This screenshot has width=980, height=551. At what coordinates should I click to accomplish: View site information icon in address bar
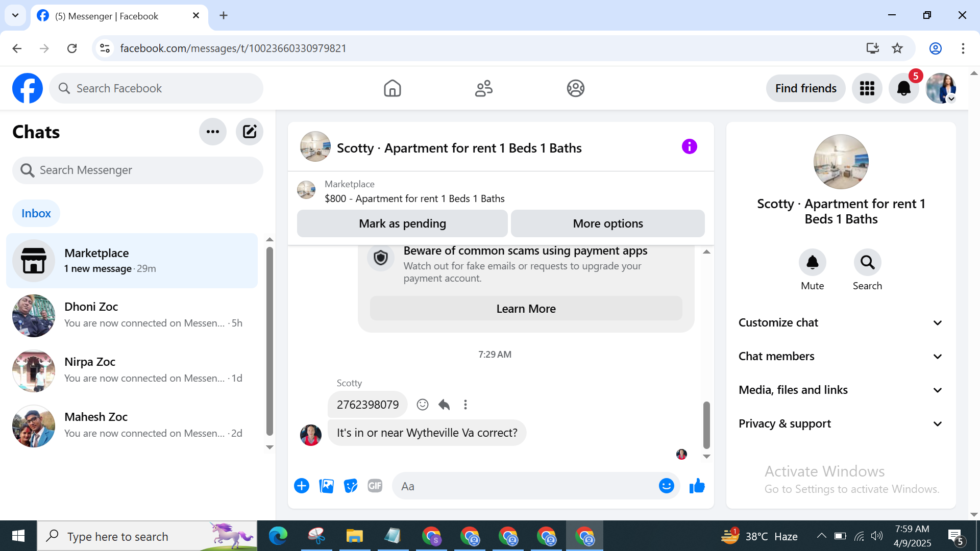(x=105, y=48)
